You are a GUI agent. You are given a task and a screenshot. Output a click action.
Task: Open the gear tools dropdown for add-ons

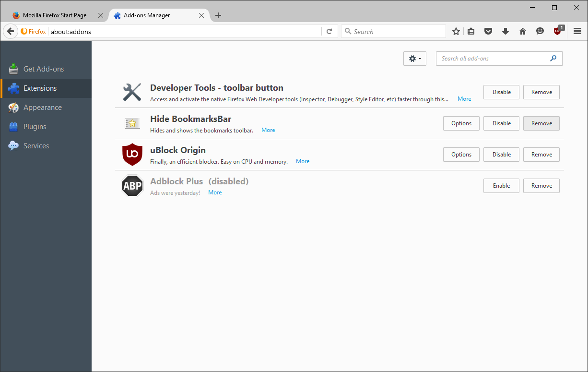pos(415,59)
